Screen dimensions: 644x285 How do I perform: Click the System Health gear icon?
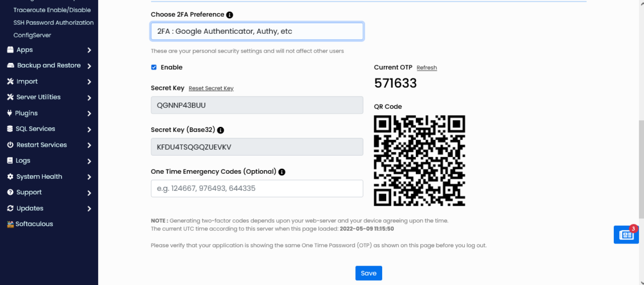(x=10, y=176)
